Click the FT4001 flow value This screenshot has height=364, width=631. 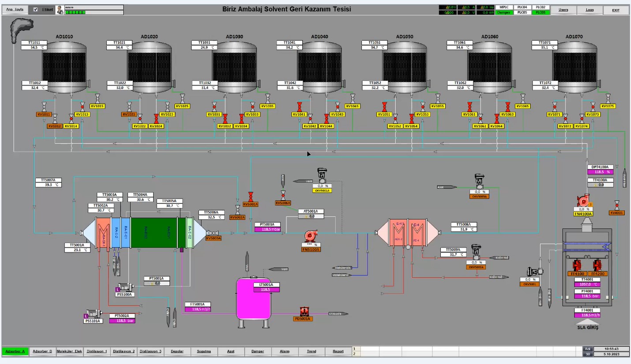click(587, 315)
